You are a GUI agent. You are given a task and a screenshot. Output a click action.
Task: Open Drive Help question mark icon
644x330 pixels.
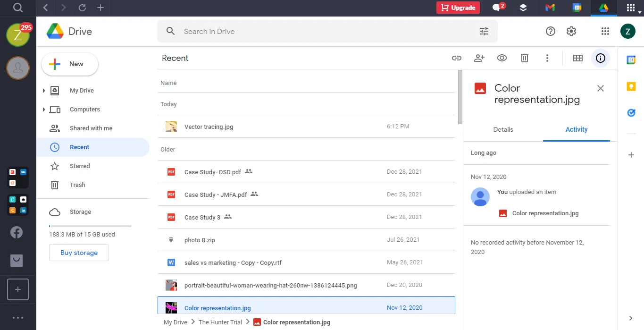(550, 31)
